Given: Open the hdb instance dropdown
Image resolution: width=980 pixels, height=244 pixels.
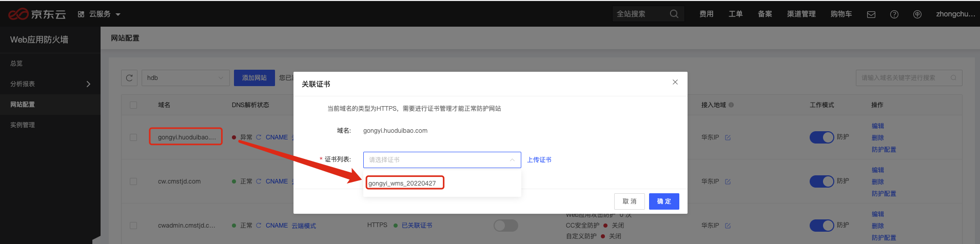Looking at the screenshot, I should (x=186, y=78).
